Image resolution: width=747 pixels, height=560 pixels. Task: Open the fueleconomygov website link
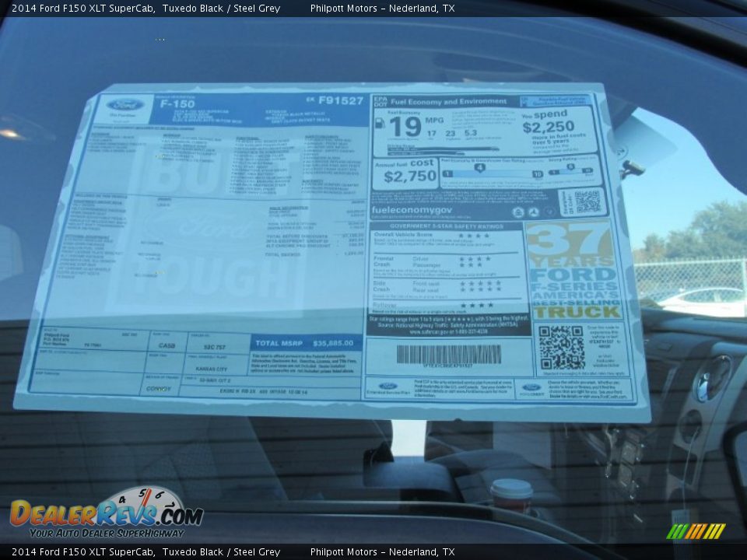point(412,211)
